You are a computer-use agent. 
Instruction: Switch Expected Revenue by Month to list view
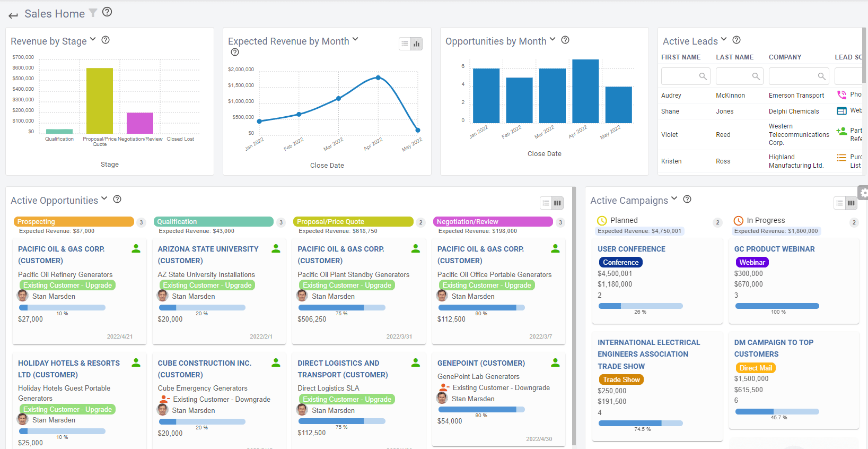tap(405, 44)
